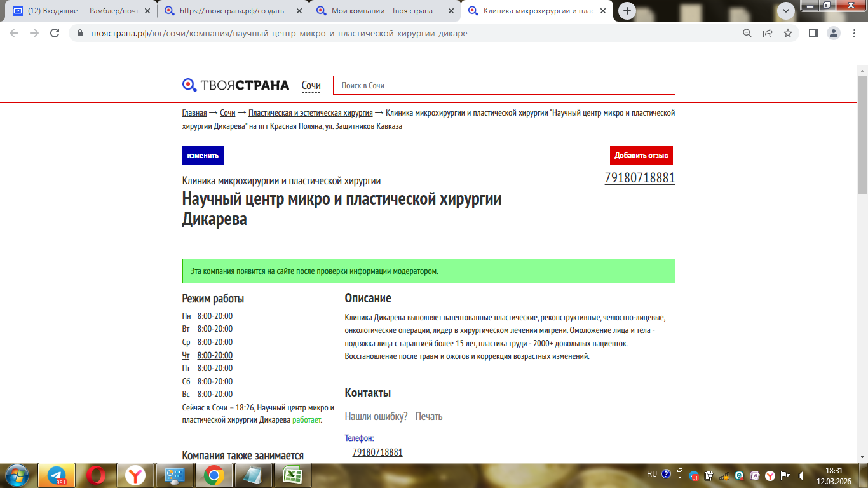Open the network signal tray icon
Viewport: 868px width, 488px height.
[724, 475]
